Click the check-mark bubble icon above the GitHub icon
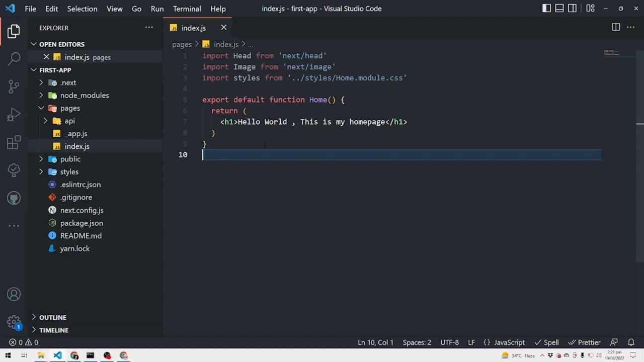This screenshot has width=644, height=362. [x=14, y=170]
